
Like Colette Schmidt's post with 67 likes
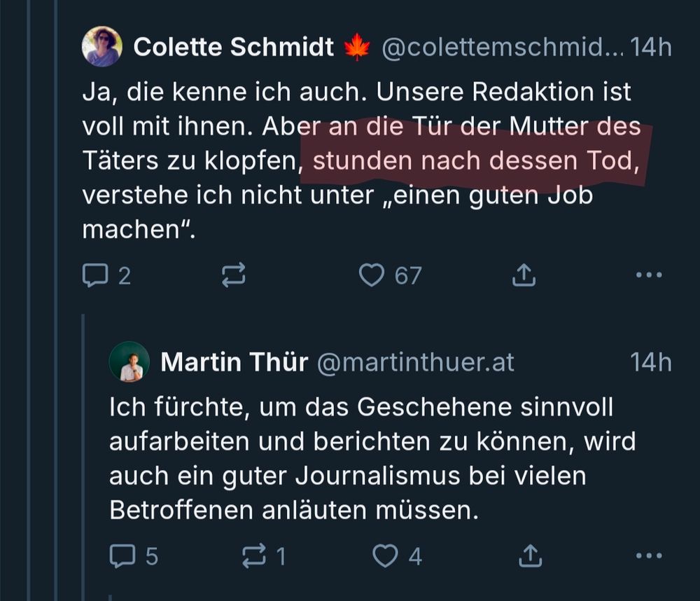(x=372, y=275)
